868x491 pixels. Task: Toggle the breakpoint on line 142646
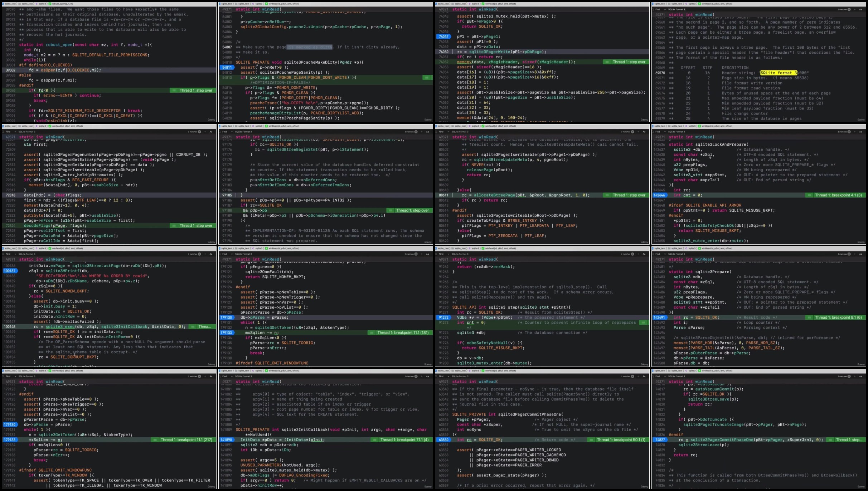[x=659, y=195]
